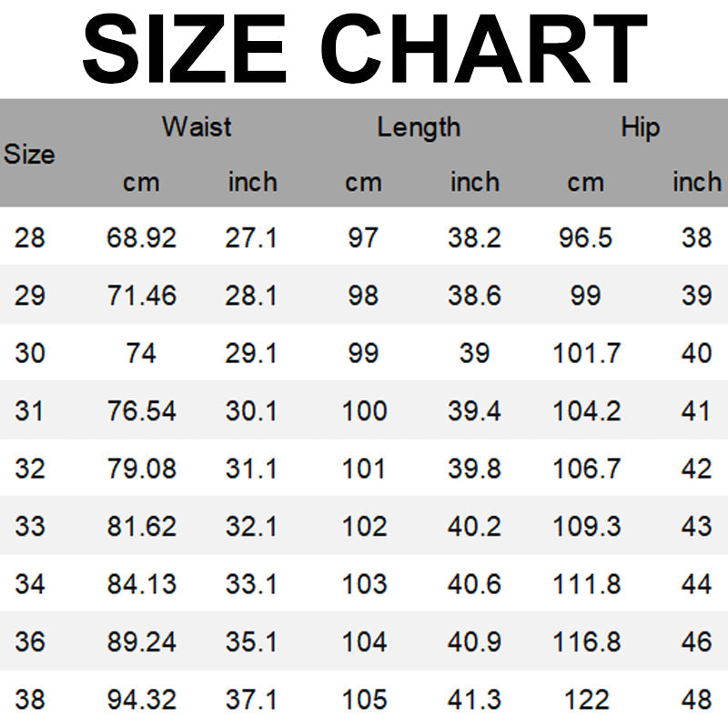Select the Length column header
The image size is (728, 728).
pyautogui.click(x=419, y=127)
